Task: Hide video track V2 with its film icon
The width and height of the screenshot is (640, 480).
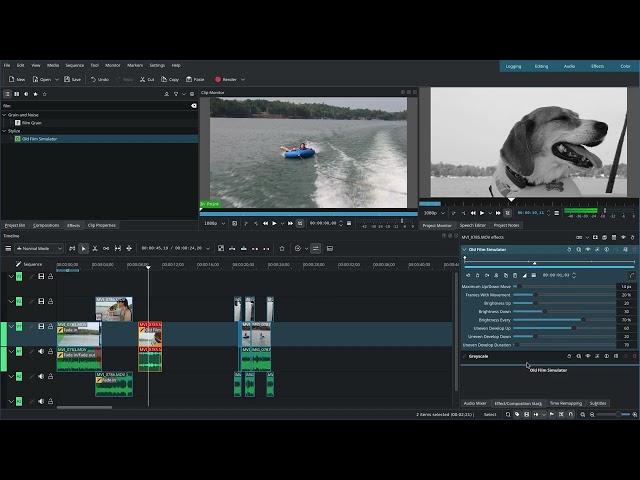Action: coord(41,301)
